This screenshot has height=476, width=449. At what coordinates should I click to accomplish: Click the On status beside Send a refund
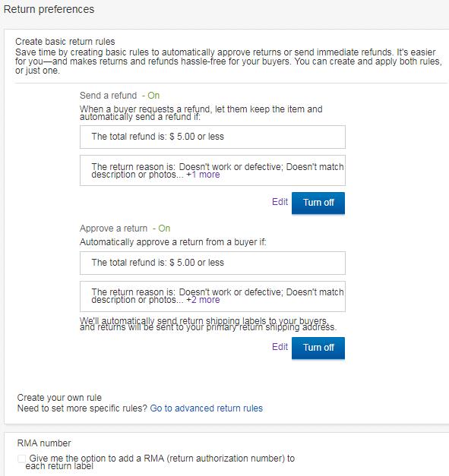coord(153,96)
